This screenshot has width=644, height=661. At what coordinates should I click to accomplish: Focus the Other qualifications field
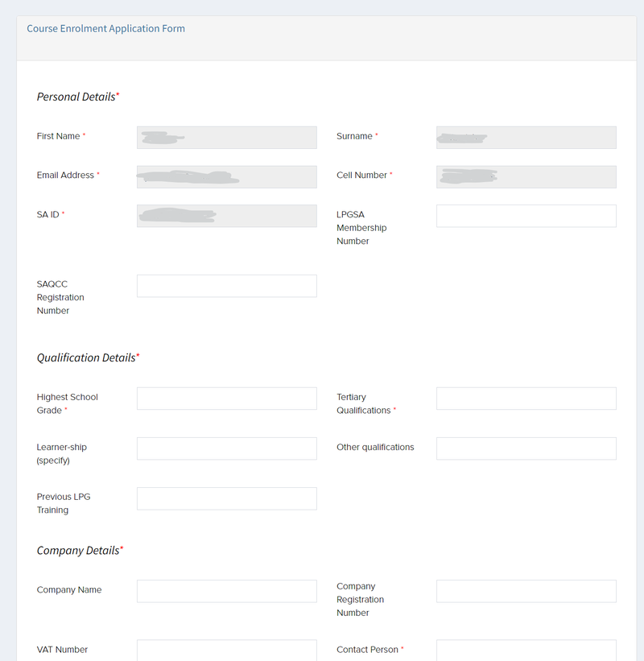(526, 448)
